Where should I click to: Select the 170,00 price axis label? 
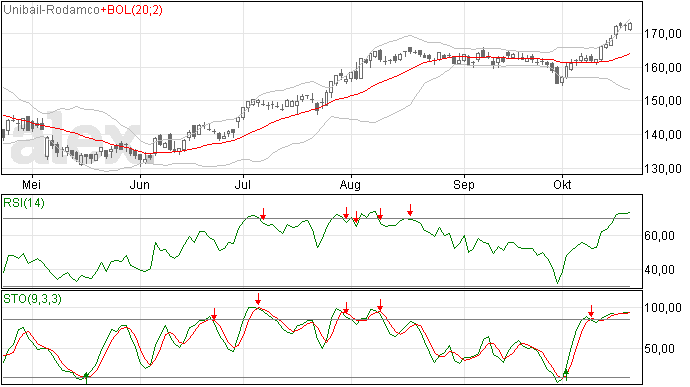[x=663, y=34]
